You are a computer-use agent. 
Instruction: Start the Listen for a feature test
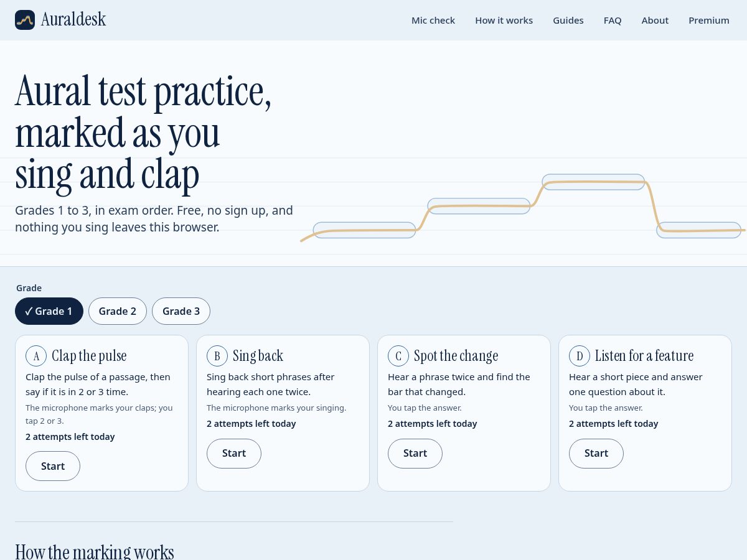coord(596,453)
